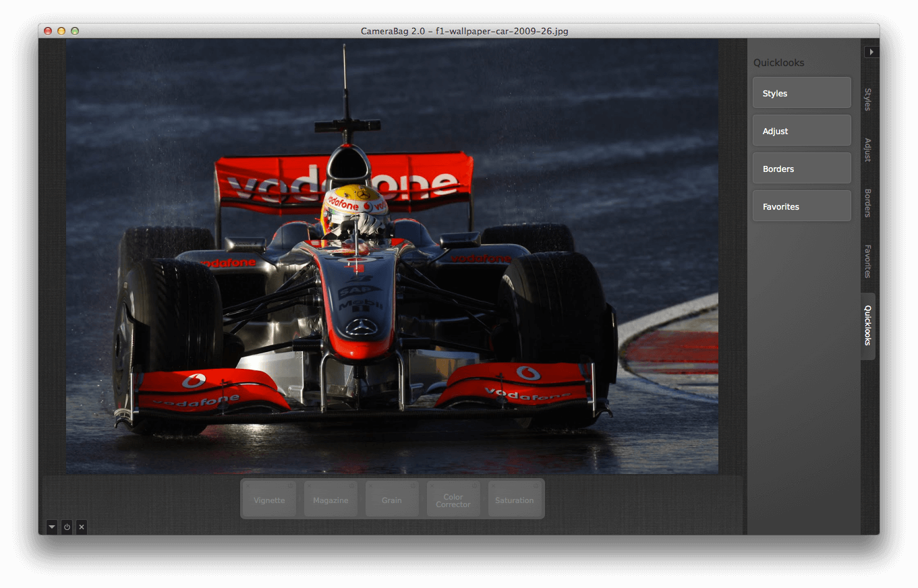
Task: Open the Borders quicklook button
Action: pos(802,169)
